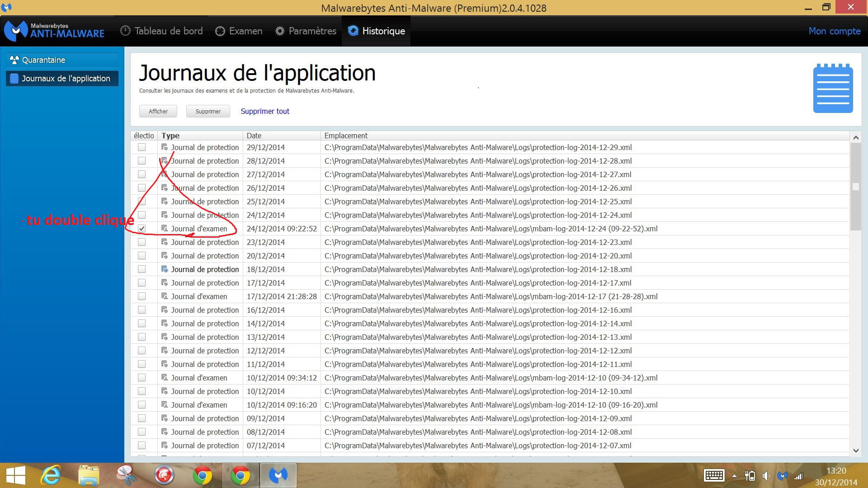Show hidden system tray icons arrow
868x488 pixels.
(x=734, y=476)
